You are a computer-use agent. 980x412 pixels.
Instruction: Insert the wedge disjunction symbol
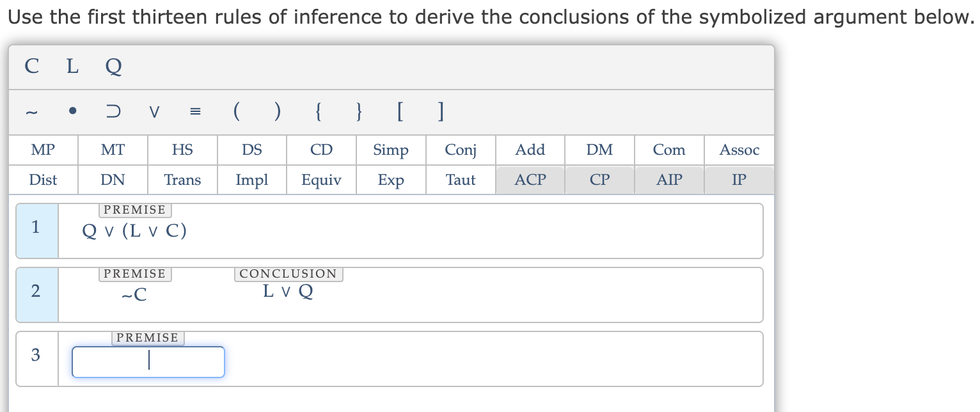point(154,111)
